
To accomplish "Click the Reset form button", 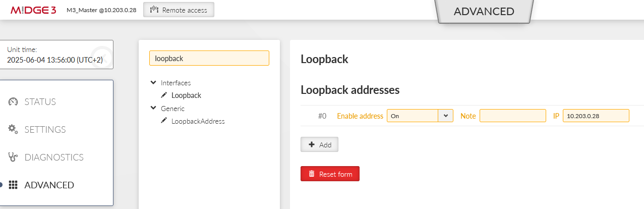I will (330, 174).
